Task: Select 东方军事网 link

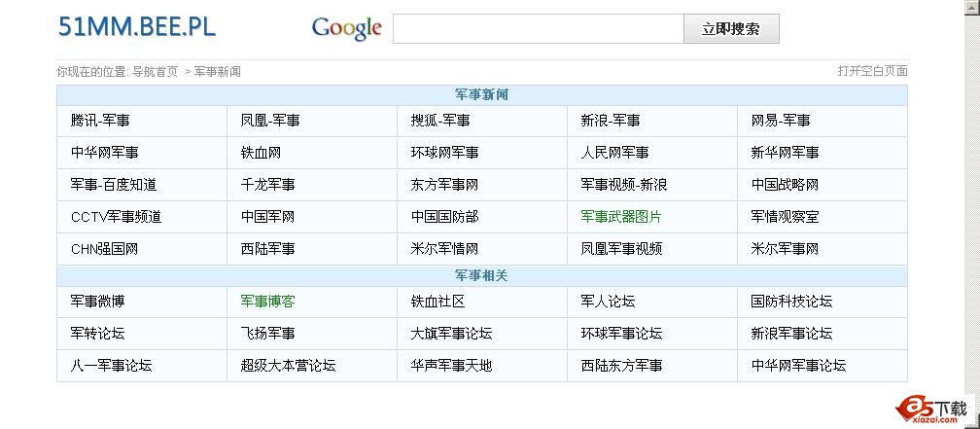Action: point(444,185)
